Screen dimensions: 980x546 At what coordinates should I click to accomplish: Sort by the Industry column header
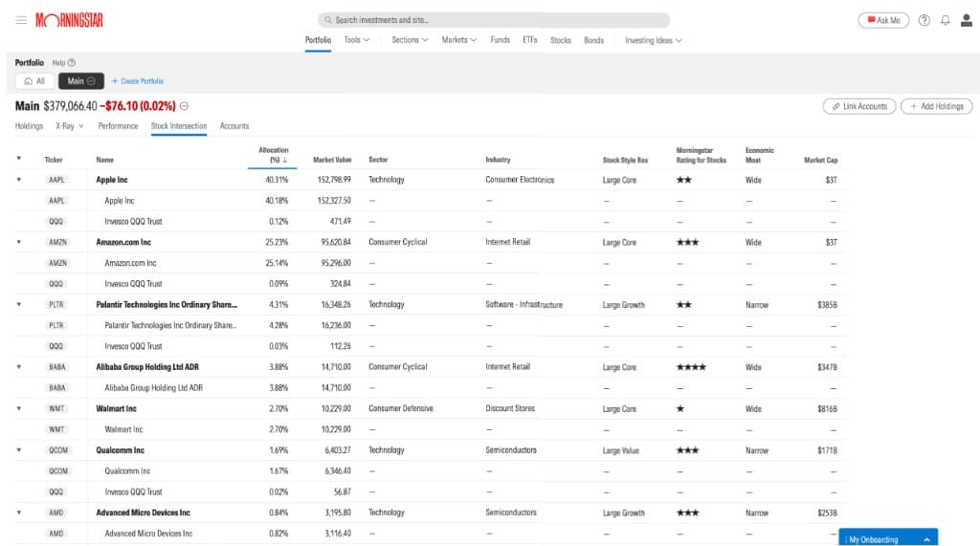[x=498, y=160]
